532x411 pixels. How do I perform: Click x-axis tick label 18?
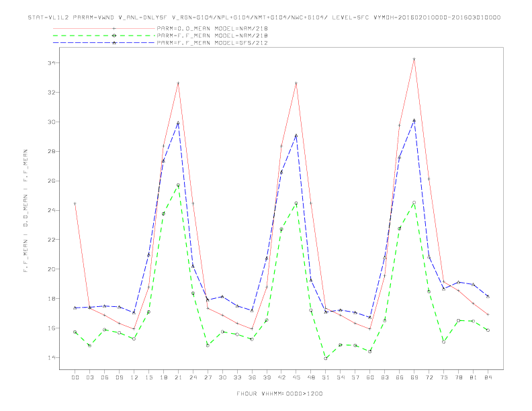click(163, 377)
